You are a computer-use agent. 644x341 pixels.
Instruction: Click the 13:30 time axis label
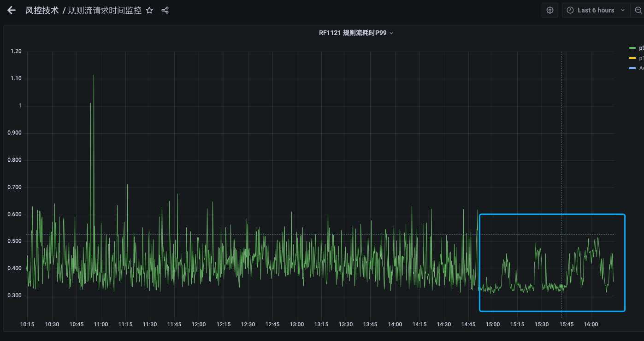point(346,324)
